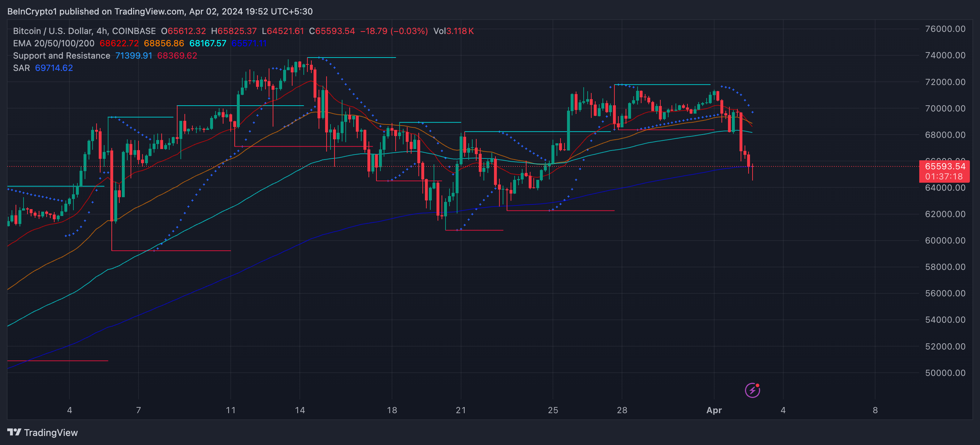This screenshot has height=445, width=980.
Task: Click the Vol 3.118K volume readout
Action: 453,31
